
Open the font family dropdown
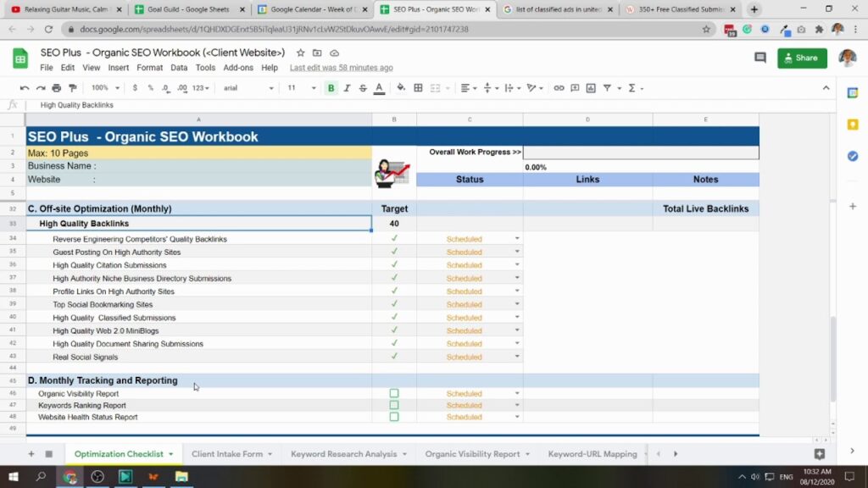tap(248, 88)
